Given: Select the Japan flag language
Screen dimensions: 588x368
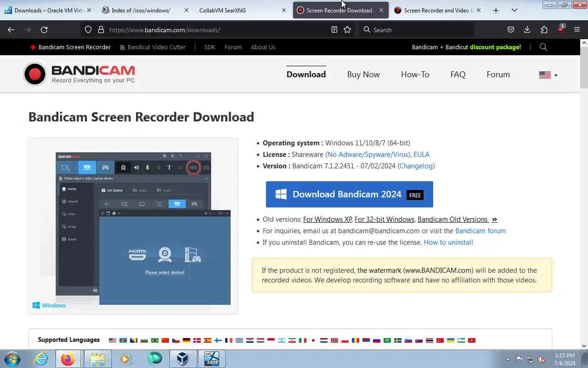Looking at the screenshot, I should point(313,340).
